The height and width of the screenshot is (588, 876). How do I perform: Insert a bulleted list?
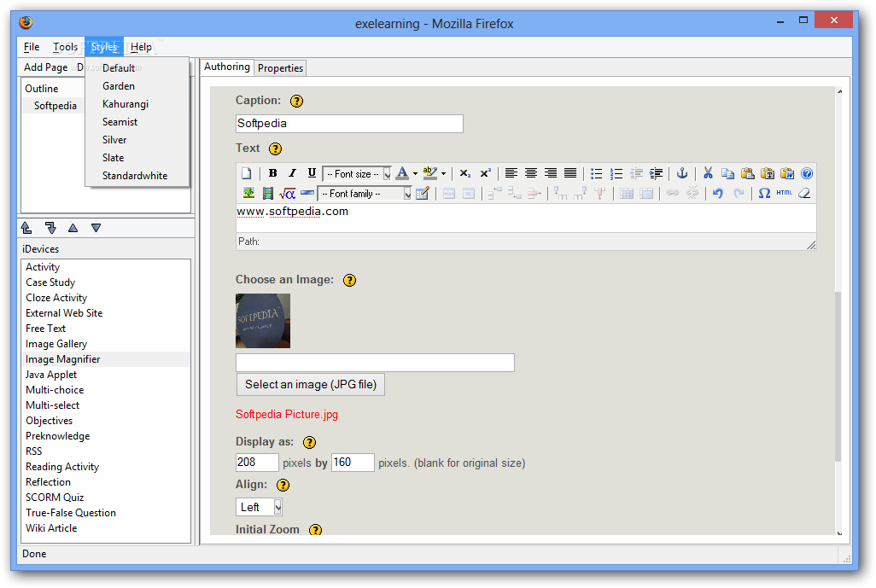(596, 173)
